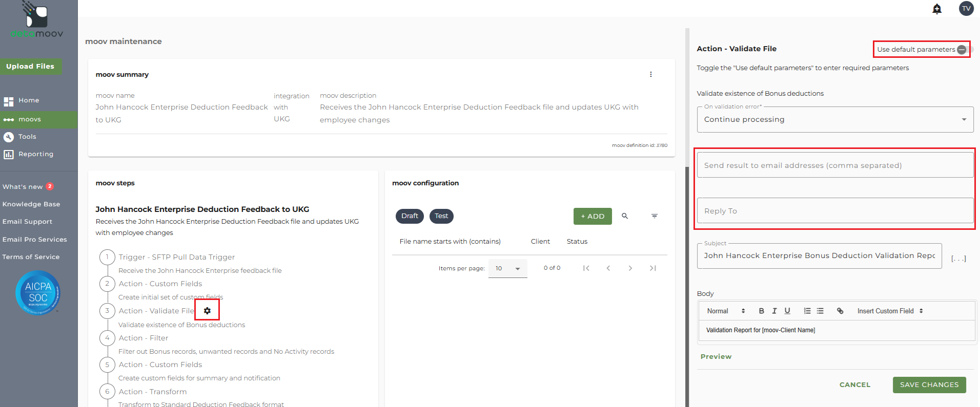Go to last page of configurations
Viewport: 980px width, 407px height.
coord(653,268)
